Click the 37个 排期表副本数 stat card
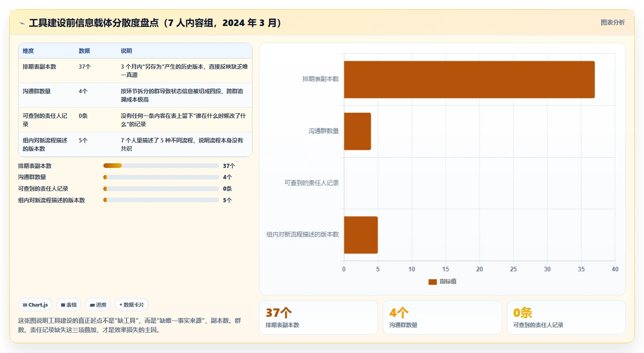Viewport: 644px width, 353px height. pos(318,317)
